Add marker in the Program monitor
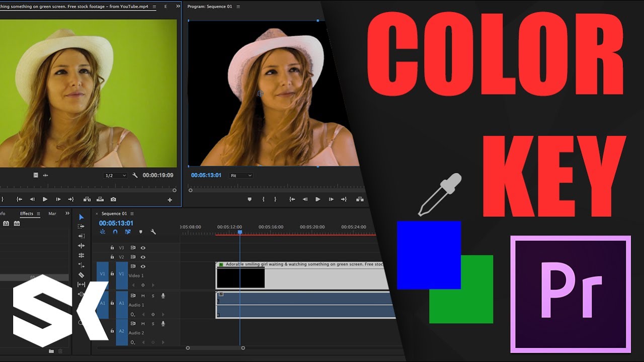The image size is (644, 362). pos(249,200)
